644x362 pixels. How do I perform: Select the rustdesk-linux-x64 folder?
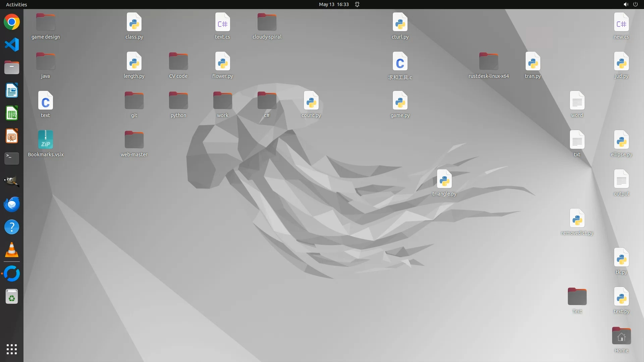point(488,62)
